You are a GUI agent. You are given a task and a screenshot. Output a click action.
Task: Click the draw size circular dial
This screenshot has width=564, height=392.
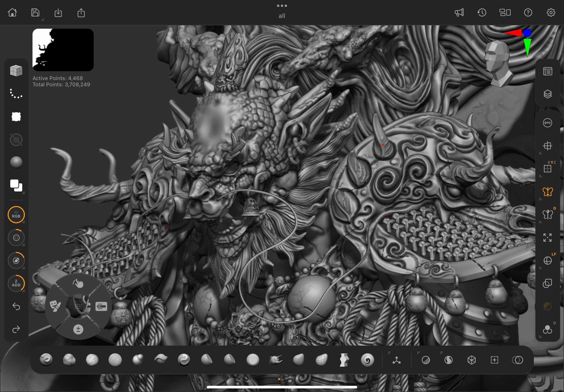16,238
